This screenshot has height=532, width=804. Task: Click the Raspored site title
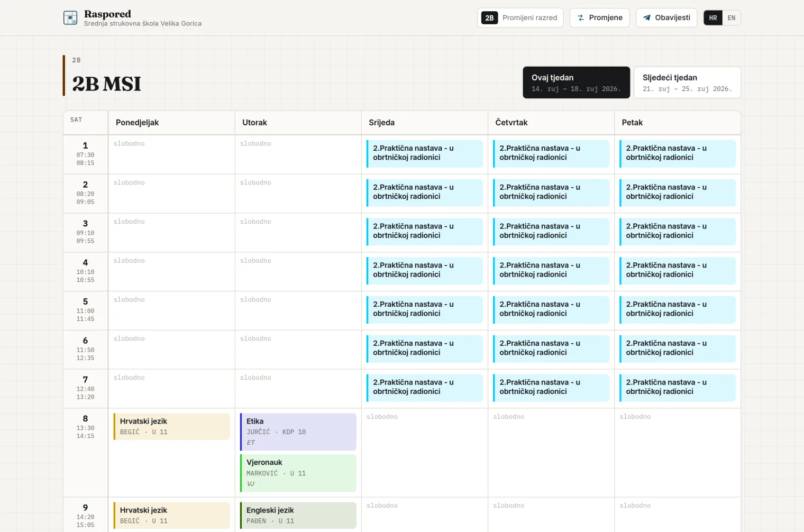tap(107, 14)
